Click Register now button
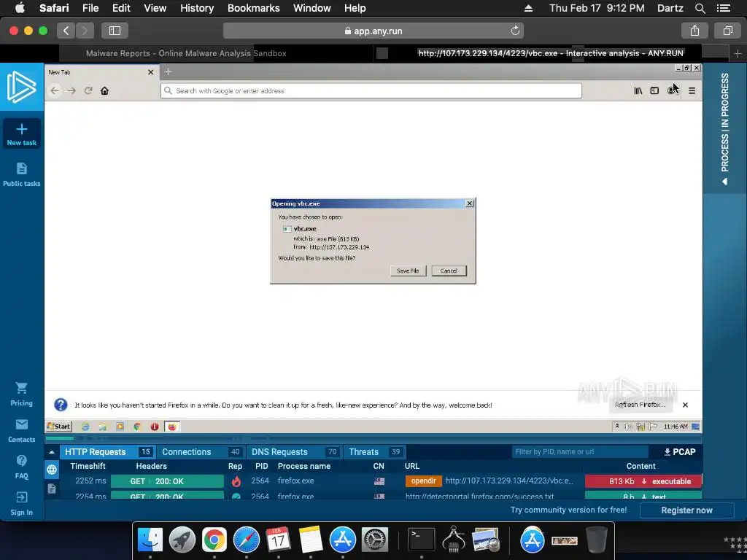 pyautogui.click(x=686, y=510)
